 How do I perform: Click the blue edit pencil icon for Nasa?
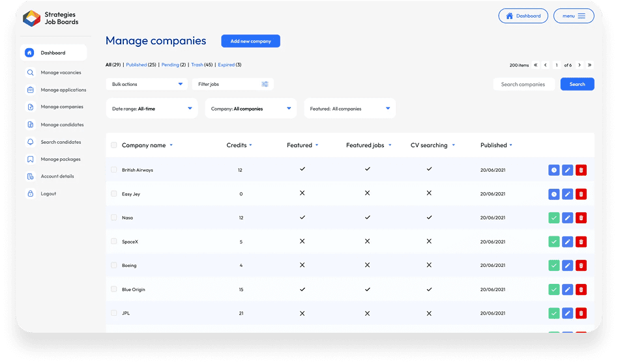[x=567, y=217]
